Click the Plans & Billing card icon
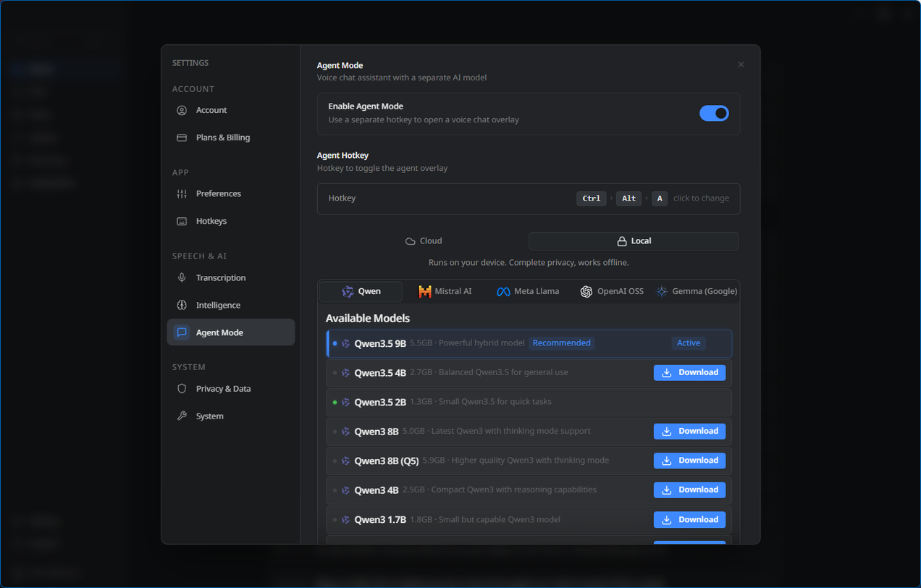The height and width of the screenshot is (588, 921). pos(182,138)
